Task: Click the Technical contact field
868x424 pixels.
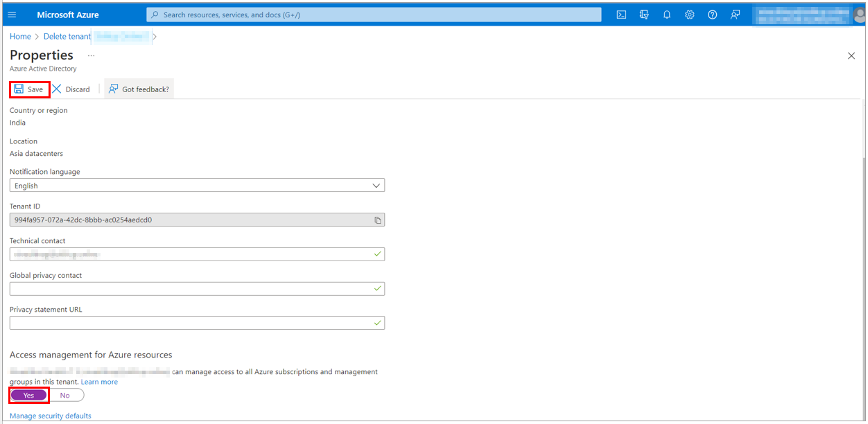Action: coord(197,254)
